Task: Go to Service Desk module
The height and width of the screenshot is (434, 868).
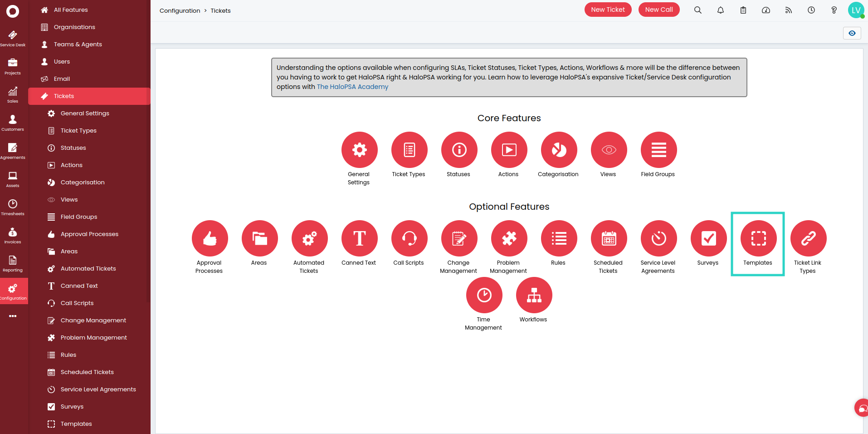Action: pos(13,38)
